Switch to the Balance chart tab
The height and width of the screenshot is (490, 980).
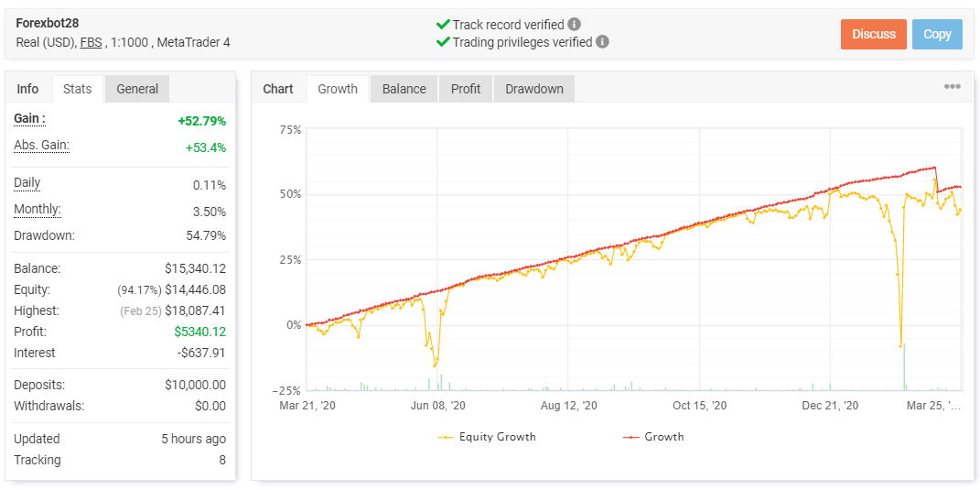click(x=404, y=89)
